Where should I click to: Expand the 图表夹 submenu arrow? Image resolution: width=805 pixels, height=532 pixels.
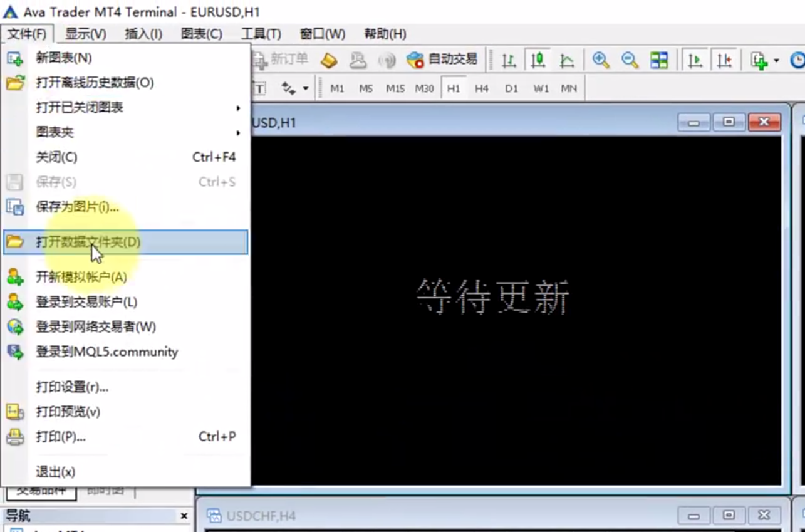point(238,133)
